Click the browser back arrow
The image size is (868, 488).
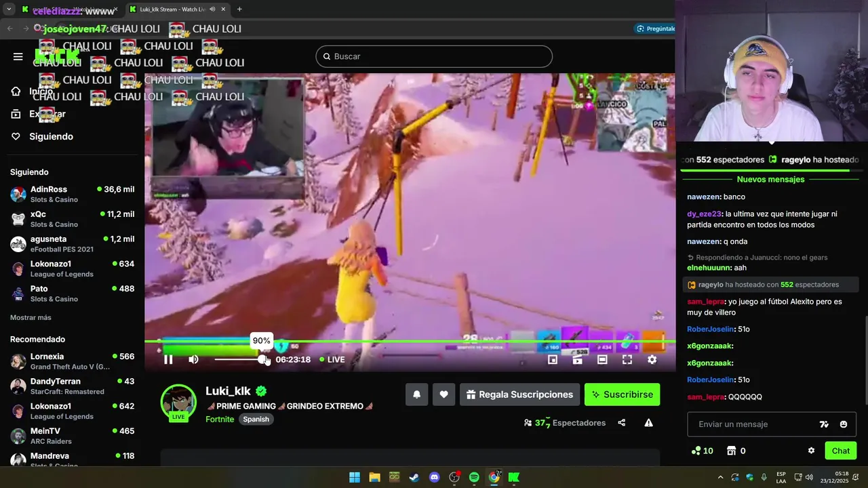tap(9, 28)
